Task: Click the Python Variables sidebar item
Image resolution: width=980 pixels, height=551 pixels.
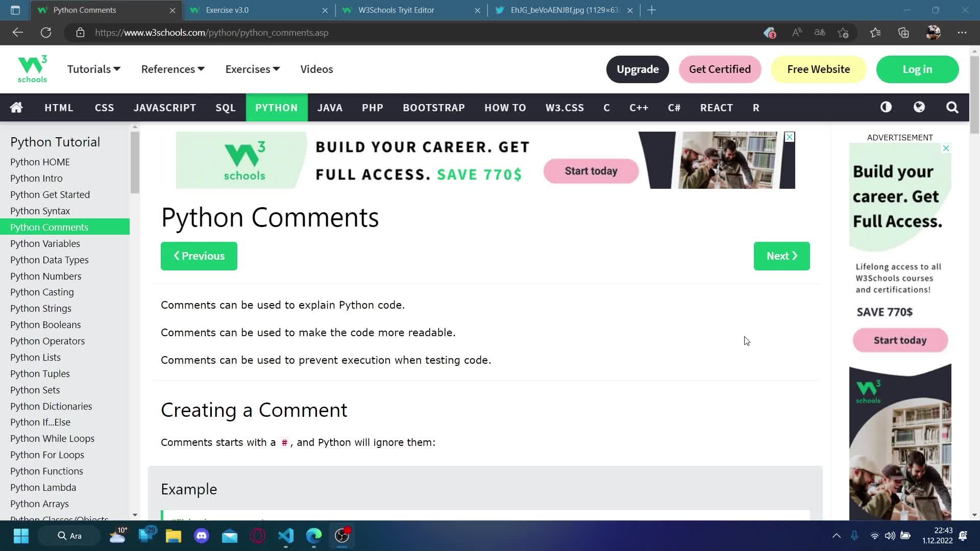Action: point(45,243)
